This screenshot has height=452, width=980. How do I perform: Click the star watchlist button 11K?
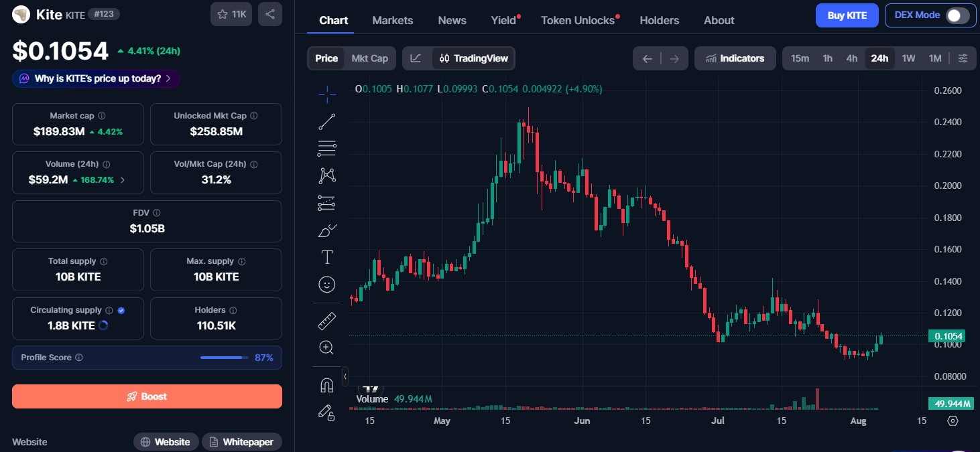pyautogui.click(x=231, y=14)
